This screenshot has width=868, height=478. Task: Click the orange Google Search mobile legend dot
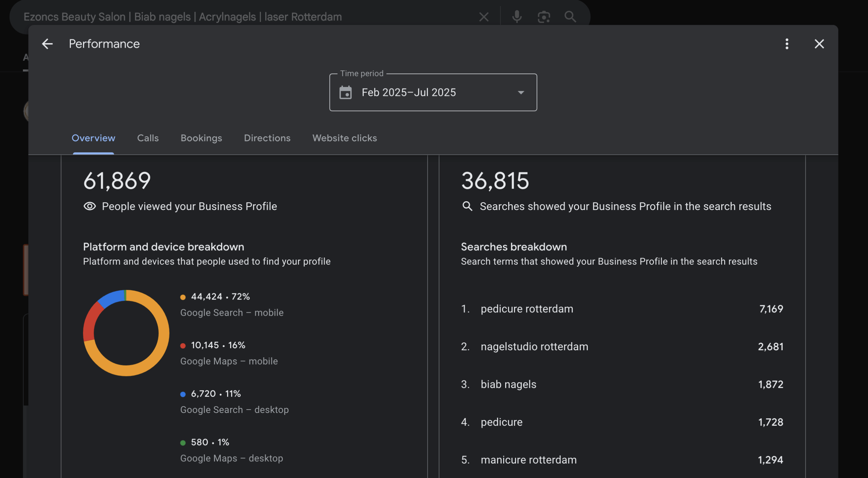tap(183, 297)
